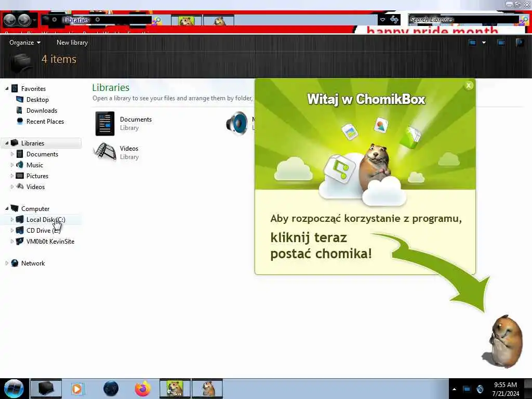Open the ChomikBox taskbar button
Screen dimensions: 532x399
point(175,389)
